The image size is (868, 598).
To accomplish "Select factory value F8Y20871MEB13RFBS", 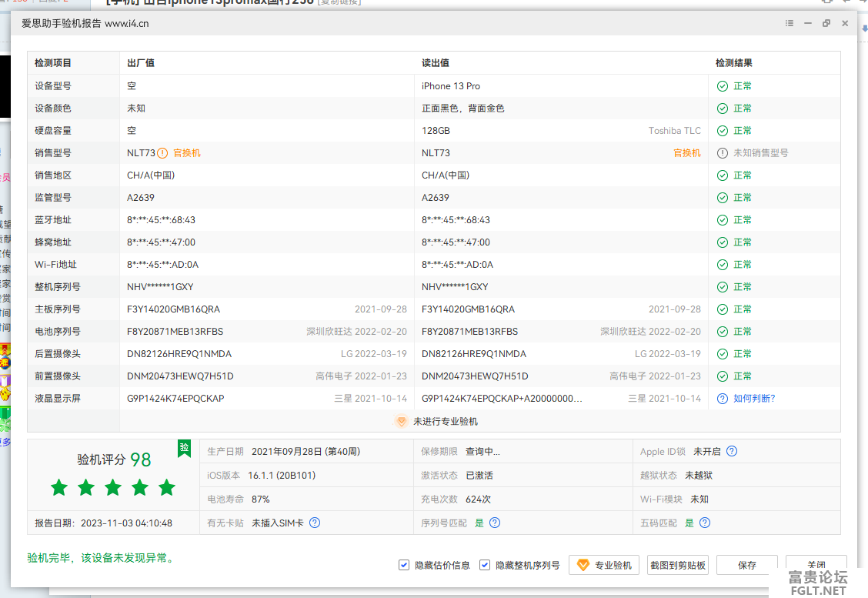I will (175, 332).
